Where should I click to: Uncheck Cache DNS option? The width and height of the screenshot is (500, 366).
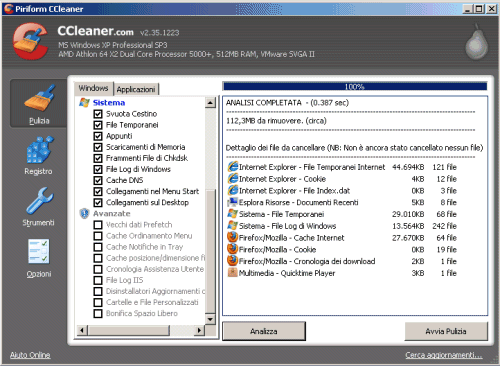click(98, 180)
